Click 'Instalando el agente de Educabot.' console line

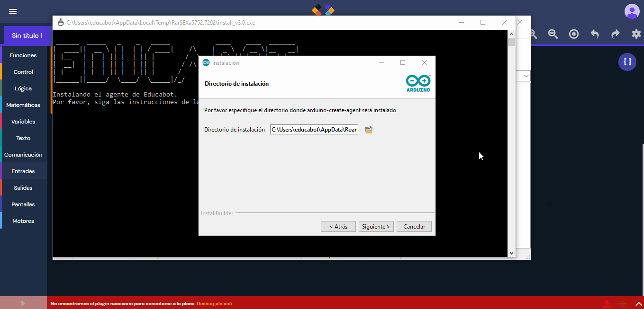click(x=115, y=95)
